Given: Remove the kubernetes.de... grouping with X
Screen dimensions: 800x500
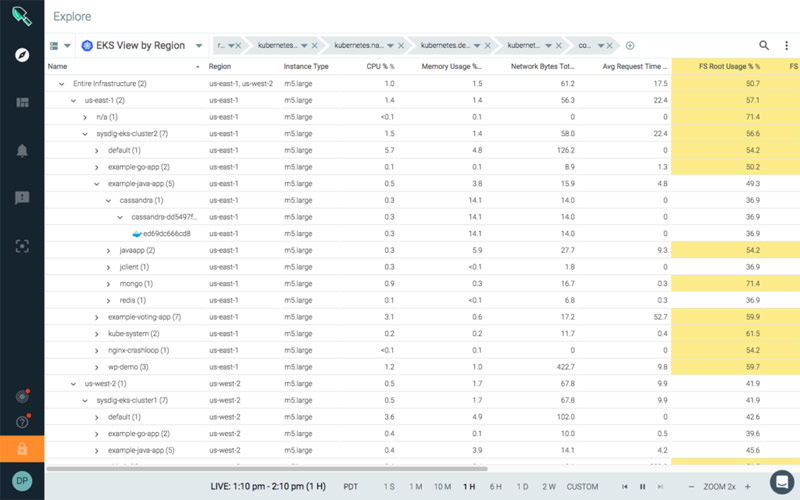Looking at the screenshot, I should [x=488, y=45].
